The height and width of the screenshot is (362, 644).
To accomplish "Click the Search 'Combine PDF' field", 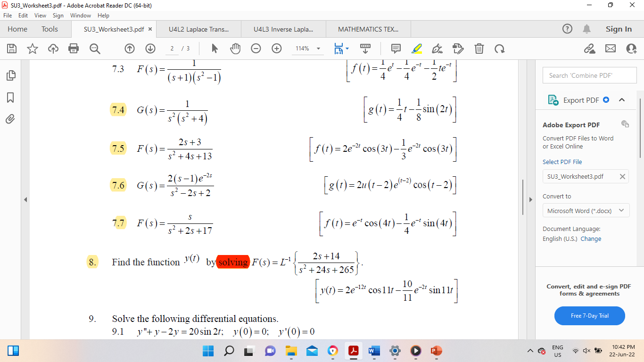I will pyautogui.click(x=589, y=75).
